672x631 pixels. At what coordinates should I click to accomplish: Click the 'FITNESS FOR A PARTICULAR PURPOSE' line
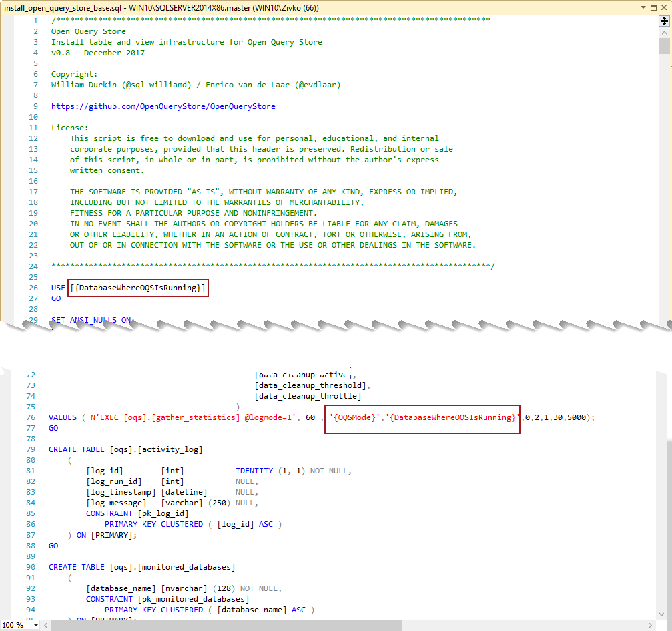(x=194, y=213)
